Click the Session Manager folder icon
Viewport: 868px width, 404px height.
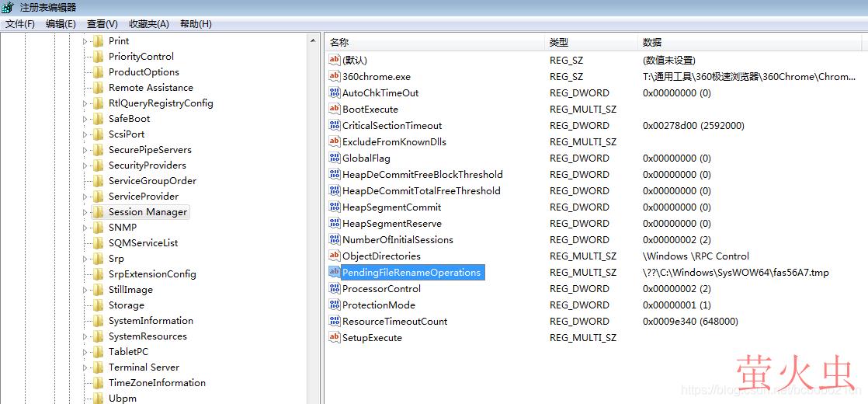pyautogui.click(x=99, y=211)
